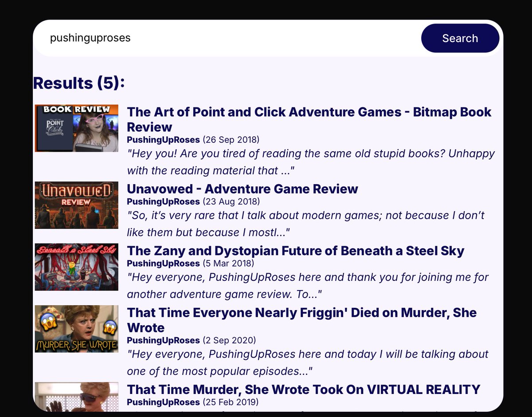Open 'The Zany and Dystopian Future of Beneath a Steel Sky'
This screenshot has height=417, width=532.
pyautogui.click(x=295, y=251)
